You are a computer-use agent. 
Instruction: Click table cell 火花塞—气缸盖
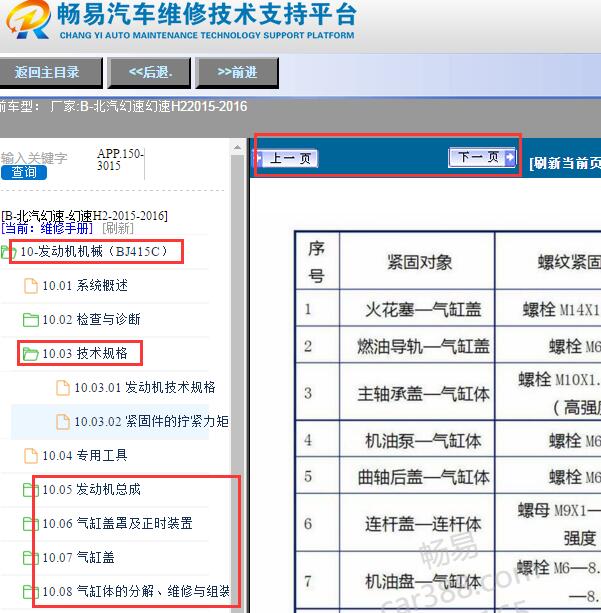(x=417, y=308)
